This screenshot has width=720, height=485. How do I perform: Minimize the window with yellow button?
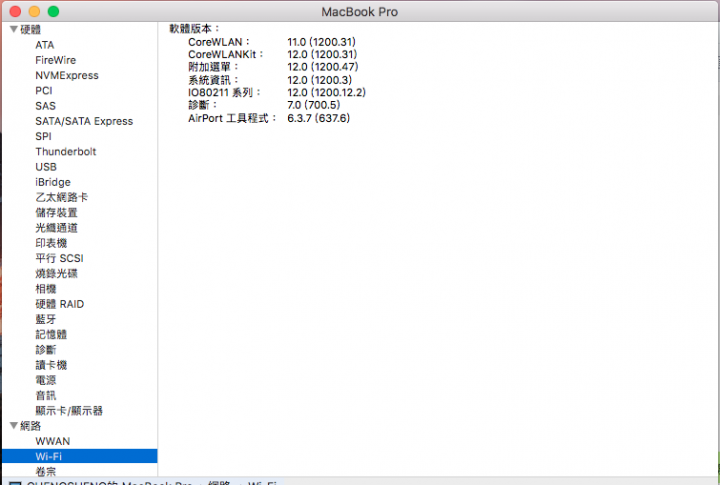click(34, 11)
